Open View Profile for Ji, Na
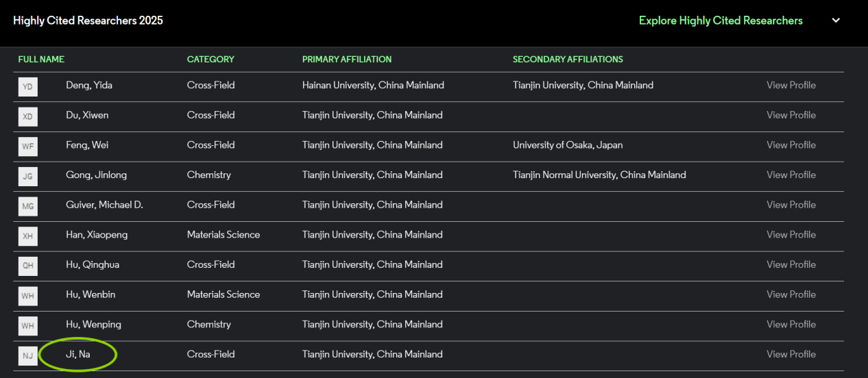Screen dimensions: 868x378 click(x=791, y=355)
